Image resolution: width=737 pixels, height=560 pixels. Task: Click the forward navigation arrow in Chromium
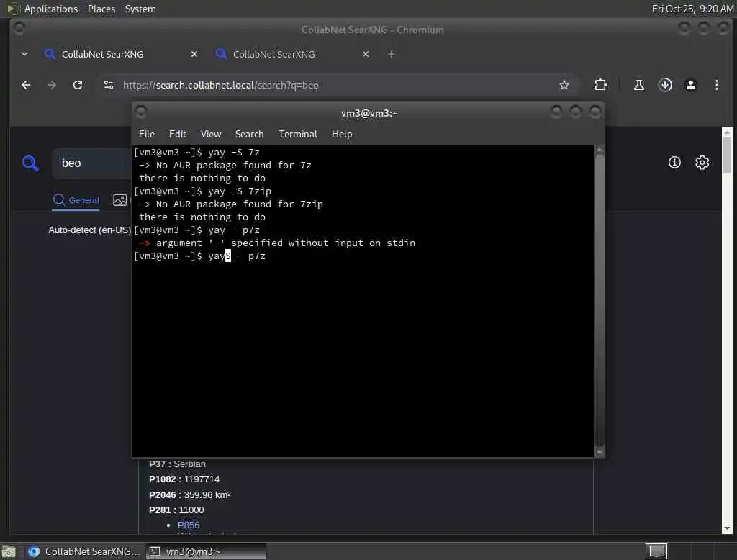(x=52, y=85)
